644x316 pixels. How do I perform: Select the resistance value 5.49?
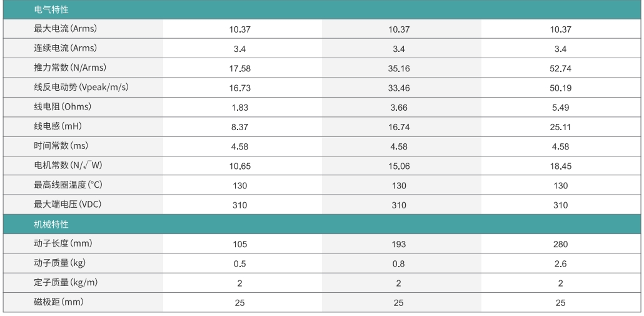(560, 108)
